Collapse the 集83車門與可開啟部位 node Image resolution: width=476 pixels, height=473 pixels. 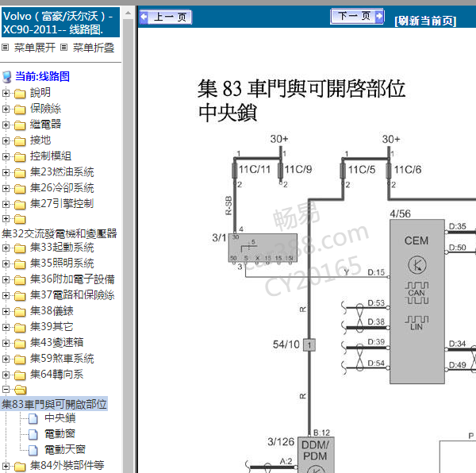click(6, 390)
